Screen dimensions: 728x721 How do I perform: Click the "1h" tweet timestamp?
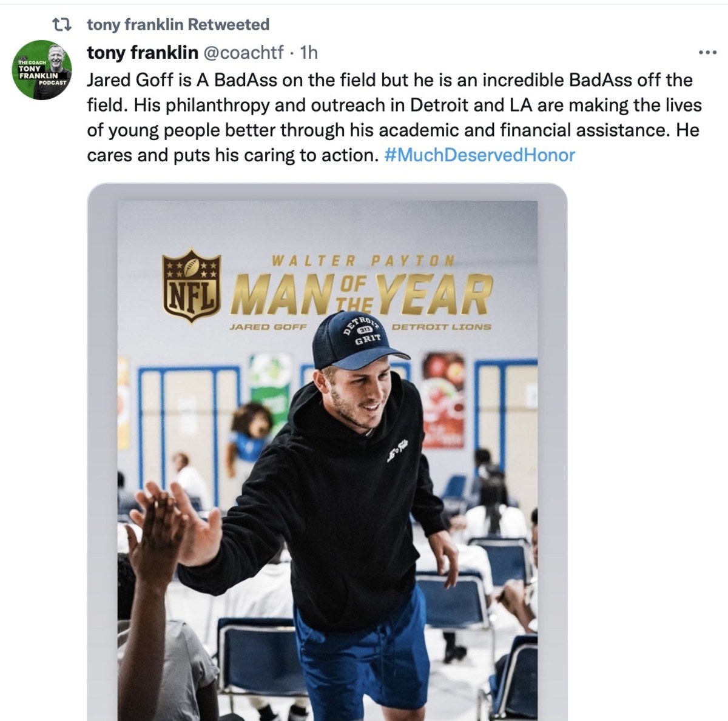(x=309, y=53)
